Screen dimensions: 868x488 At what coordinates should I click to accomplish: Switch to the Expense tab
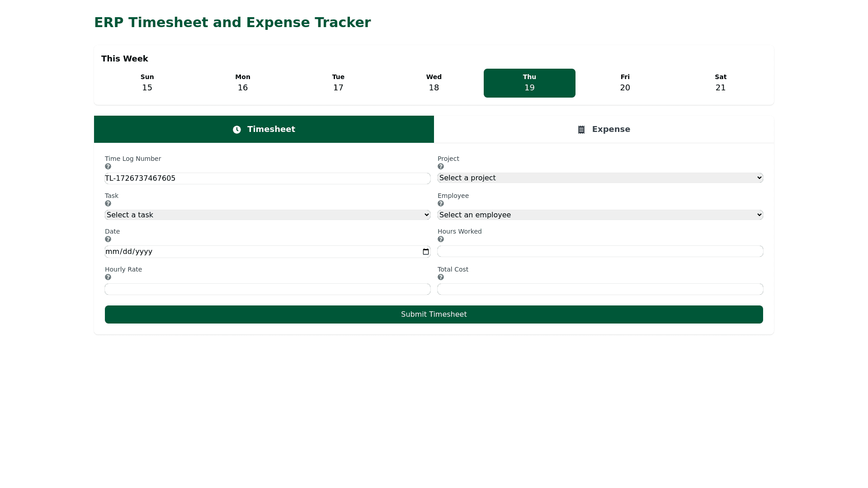604,129
